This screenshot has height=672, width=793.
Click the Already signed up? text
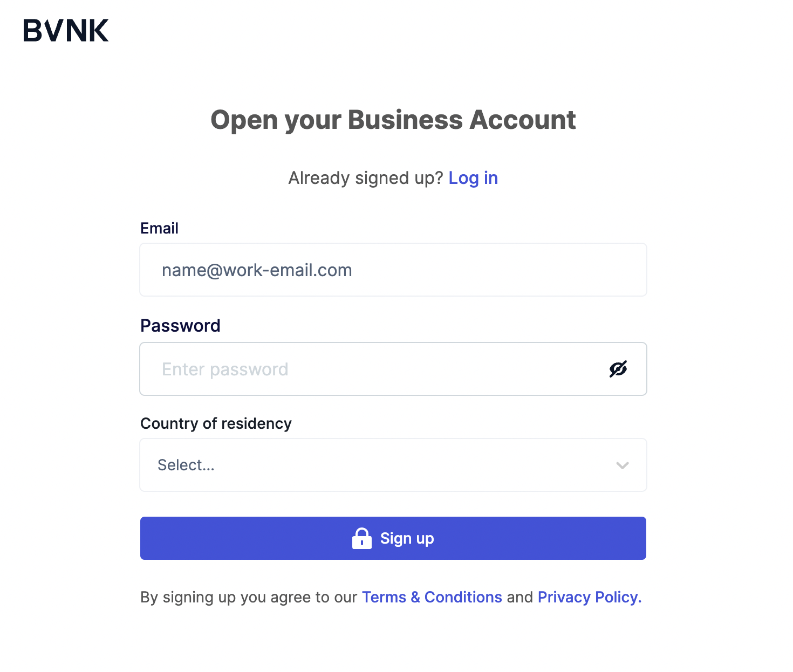click(365, 178)
